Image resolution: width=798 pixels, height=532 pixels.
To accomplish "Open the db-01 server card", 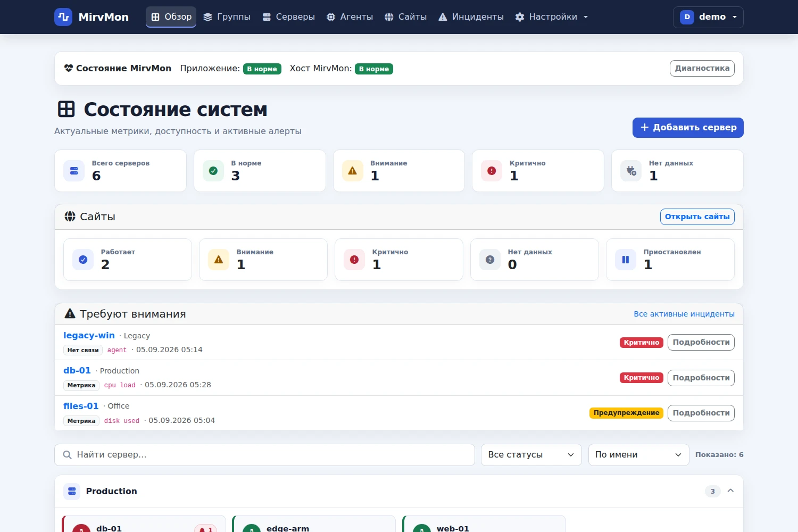I will pos(144,524).
